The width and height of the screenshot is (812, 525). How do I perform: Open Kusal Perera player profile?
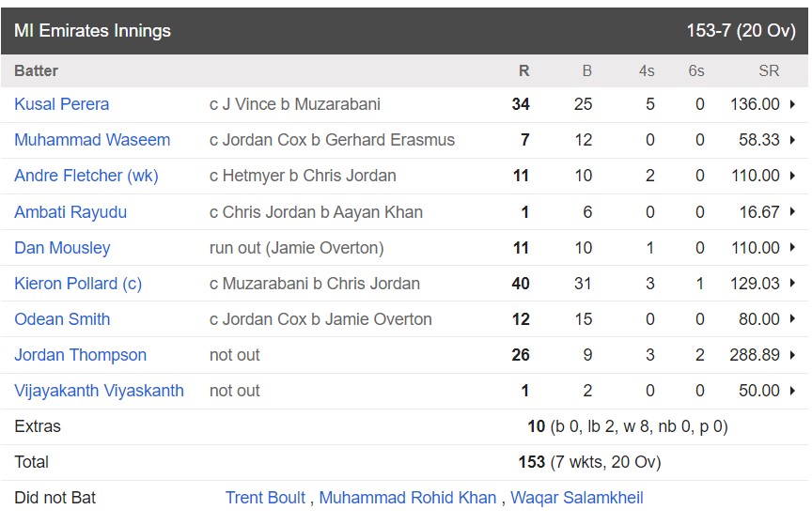62,104
